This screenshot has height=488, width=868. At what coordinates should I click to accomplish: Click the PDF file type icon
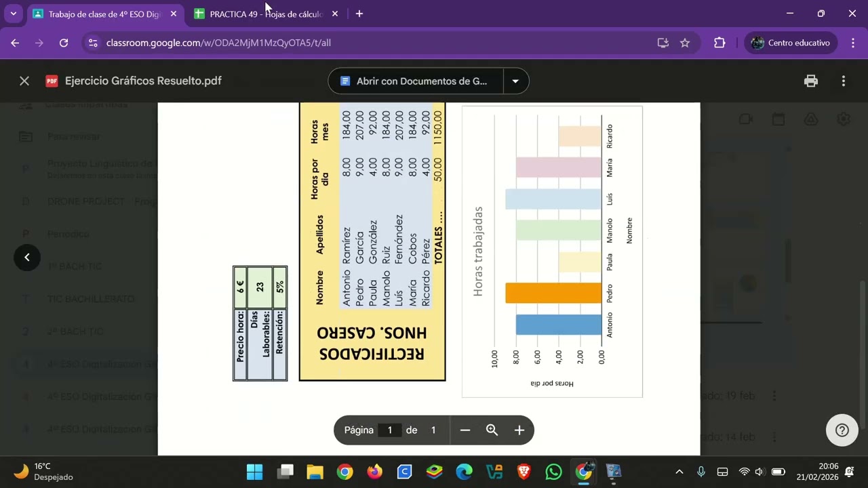(52, 81)
